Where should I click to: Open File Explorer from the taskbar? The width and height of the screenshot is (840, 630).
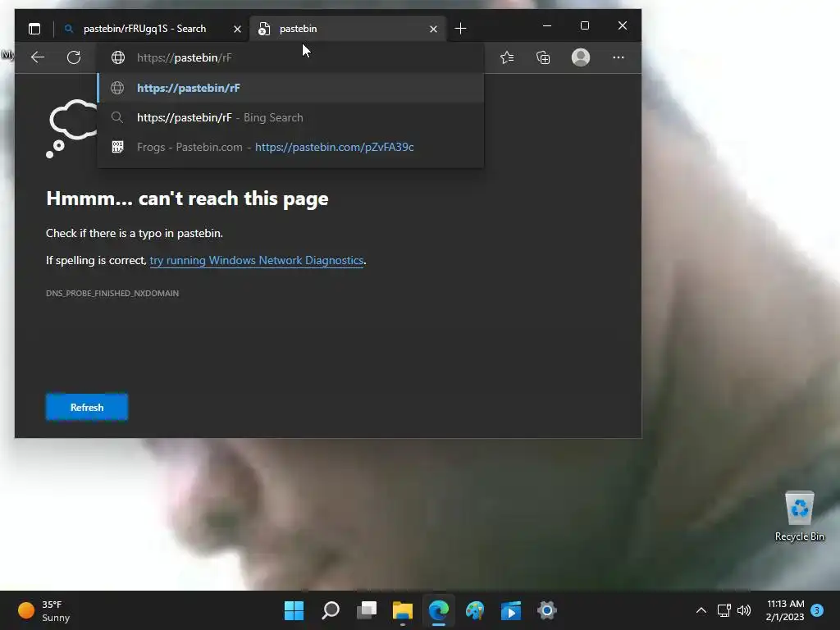click(x=402, y=610)
